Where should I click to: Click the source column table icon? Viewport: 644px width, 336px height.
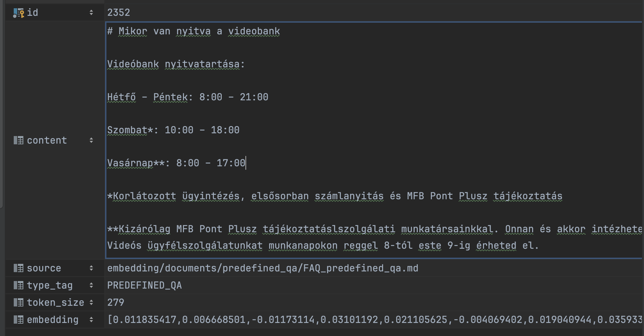19,268
